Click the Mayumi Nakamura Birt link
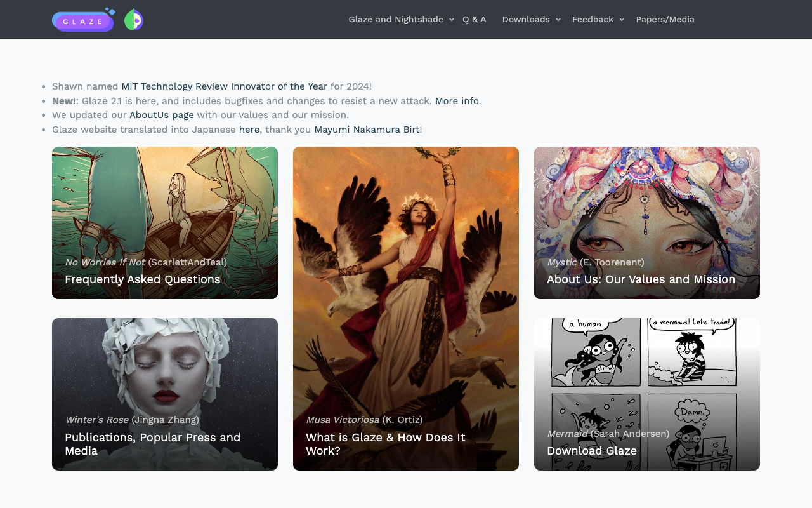Viewport: 812px width, 508px height. 367,130
